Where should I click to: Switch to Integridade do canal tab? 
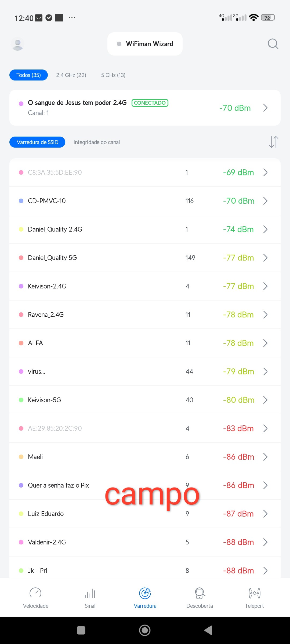click(97, 142)
